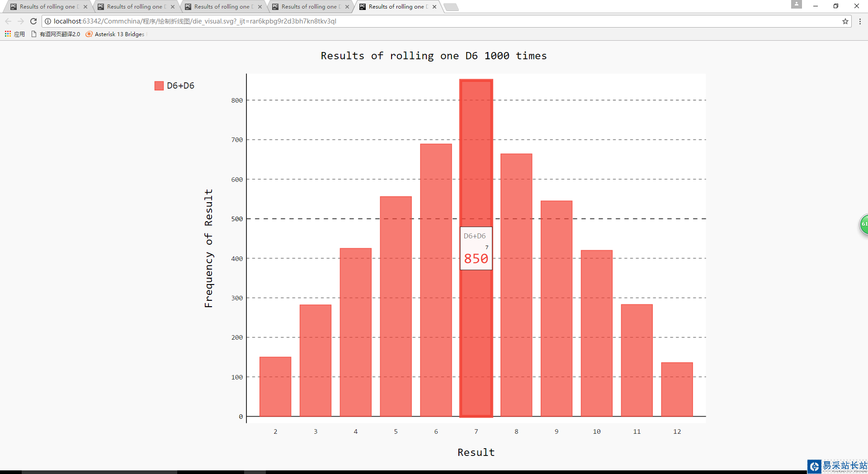Viewport: 868px width, 474px height.
Task: Click the y-axis label '200'
Action: point(237,337)
